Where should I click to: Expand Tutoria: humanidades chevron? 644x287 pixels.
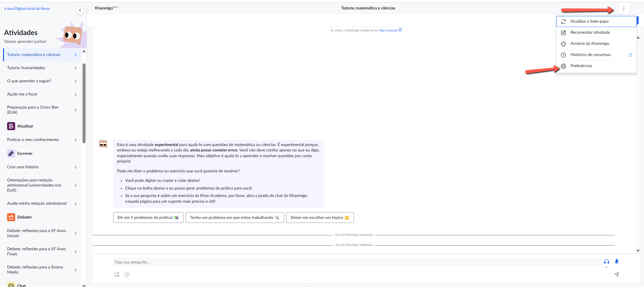pyautogui.click(x=75, y=68)
